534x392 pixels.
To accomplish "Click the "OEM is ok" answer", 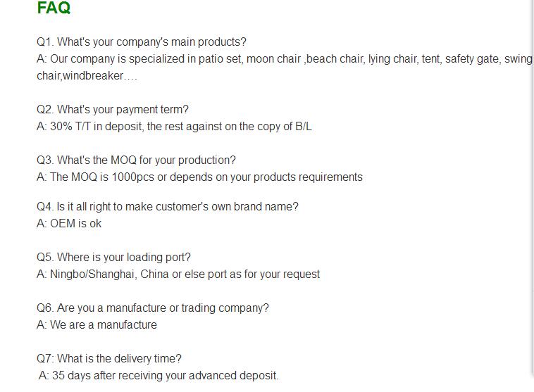I will point(69,224).
